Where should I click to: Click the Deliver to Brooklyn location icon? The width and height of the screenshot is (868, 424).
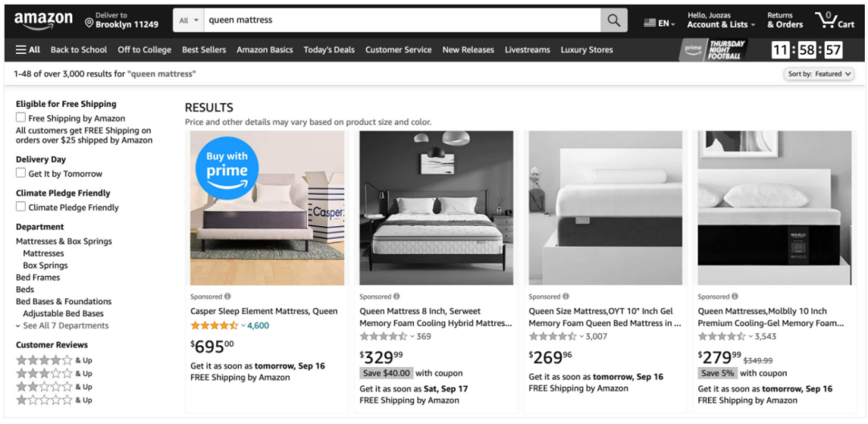tap(89, 23)
